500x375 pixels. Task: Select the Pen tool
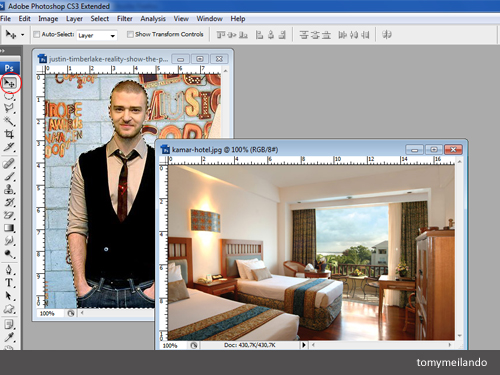(x=9, y=270)
